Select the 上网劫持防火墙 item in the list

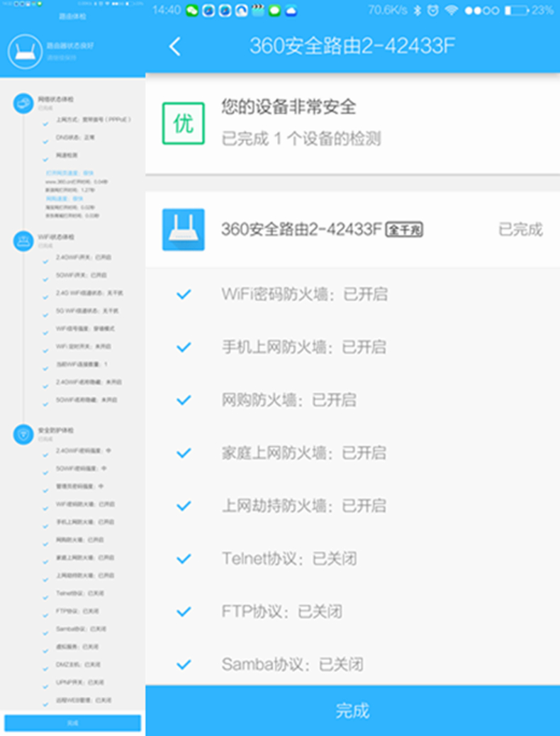pos(303,506)
